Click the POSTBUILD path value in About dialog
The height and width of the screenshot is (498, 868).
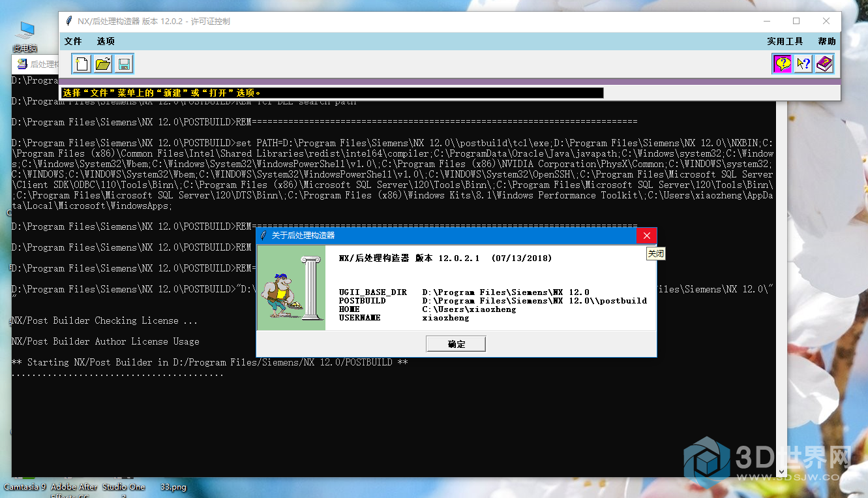coord(535,301)
